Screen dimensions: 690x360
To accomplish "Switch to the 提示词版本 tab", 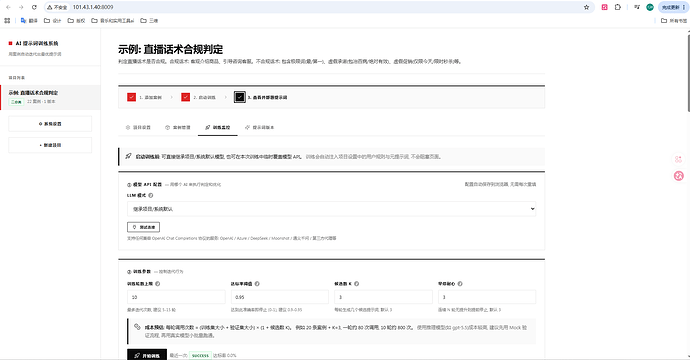I will (260, 127).
